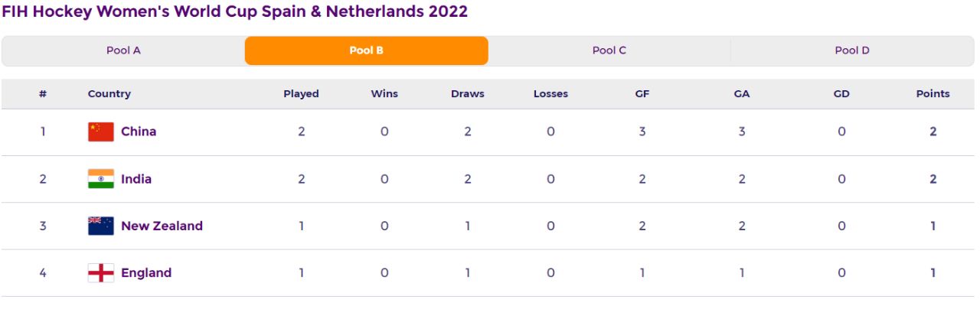
Task: Click the Wins column header
Action: 384,94
